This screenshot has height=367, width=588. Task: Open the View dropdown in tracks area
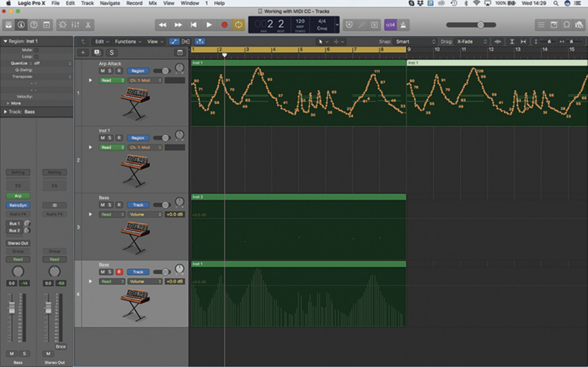point(155,42)
